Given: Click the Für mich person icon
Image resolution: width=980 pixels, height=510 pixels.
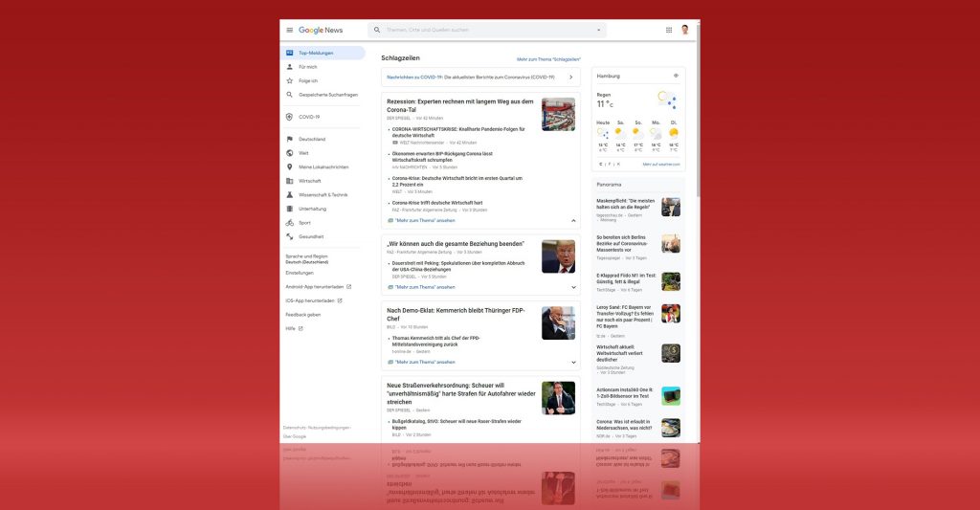Looking at the screenshot, I should 289,67.
